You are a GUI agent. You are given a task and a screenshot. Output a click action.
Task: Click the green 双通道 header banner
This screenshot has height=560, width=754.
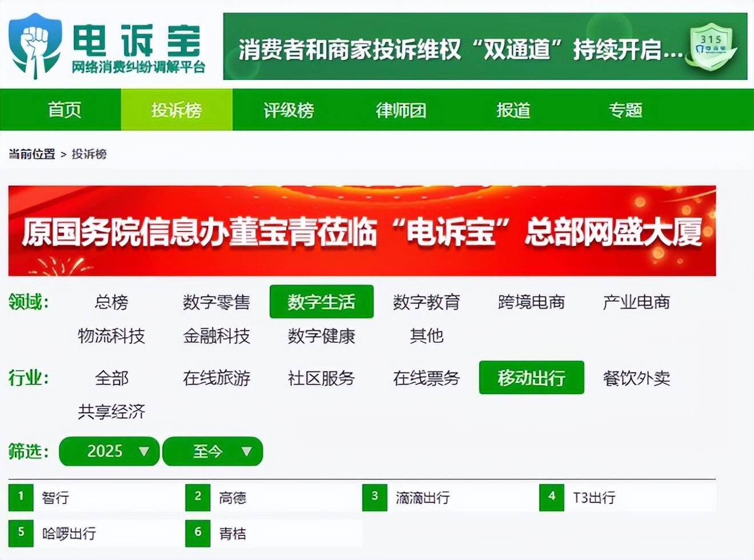[460, 48]
